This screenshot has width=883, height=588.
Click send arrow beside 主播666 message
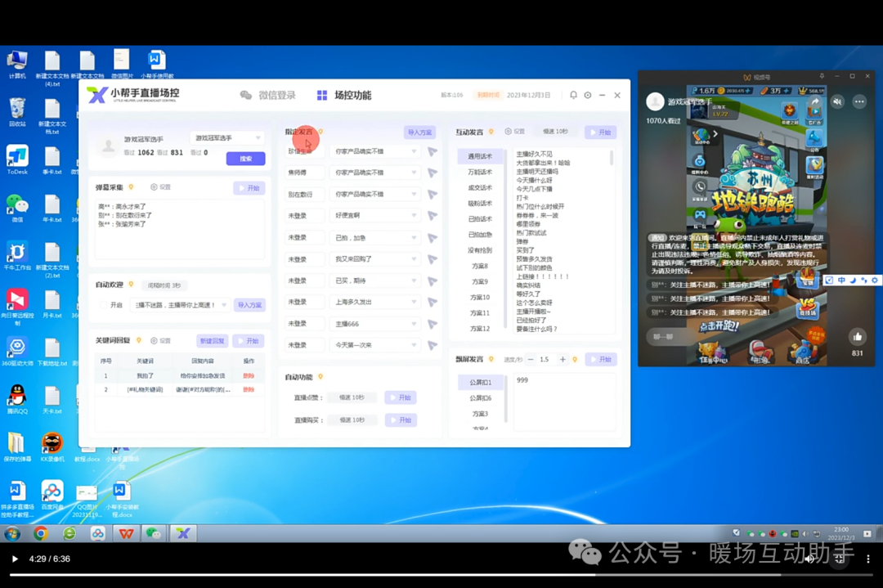tap(433, 324)
